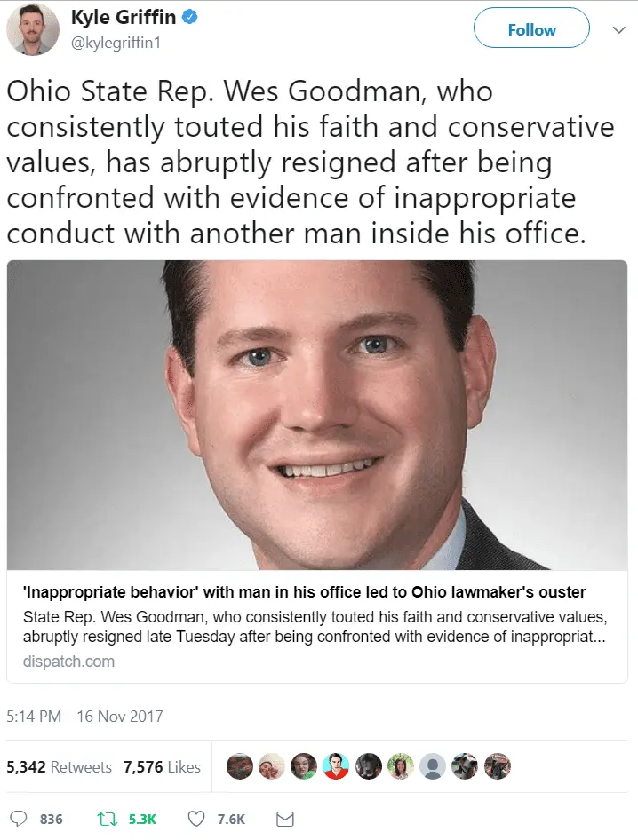Click the gray default silhouette avatar
Screen dimensions: 638x840
433,766
